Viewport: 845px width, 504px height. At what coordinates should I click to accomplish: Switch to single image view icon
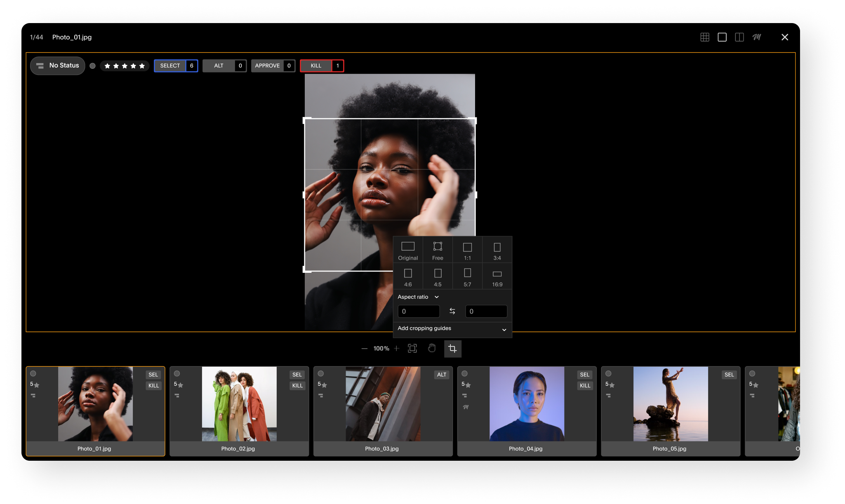pos(722,37)
